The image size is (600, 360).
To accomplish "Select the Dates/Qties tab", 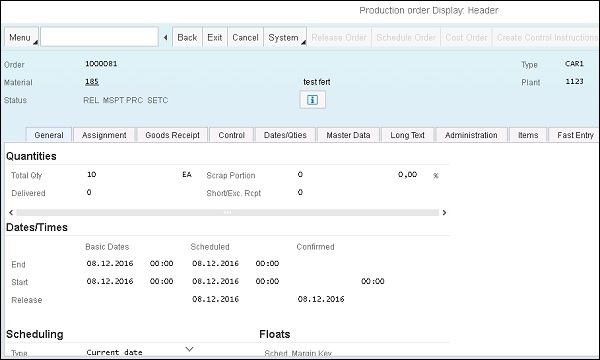I will coord(285,135).
